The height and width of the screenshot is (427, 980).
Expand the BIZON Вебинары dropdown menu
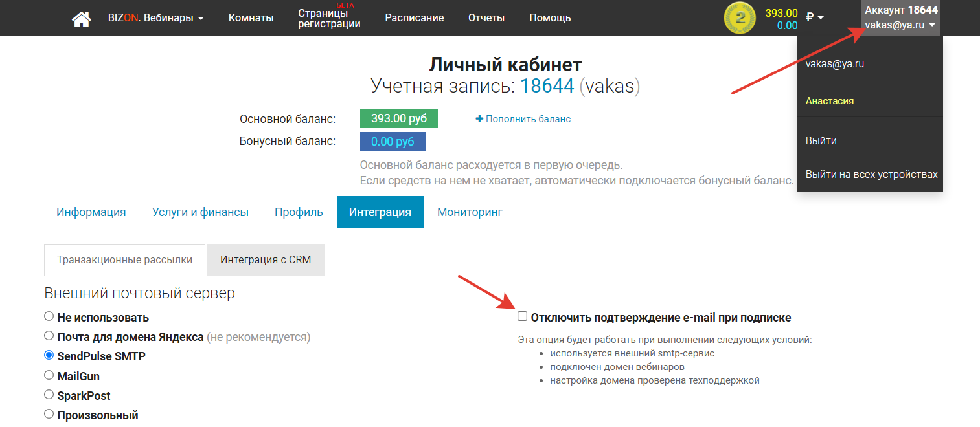click(155, 18)
